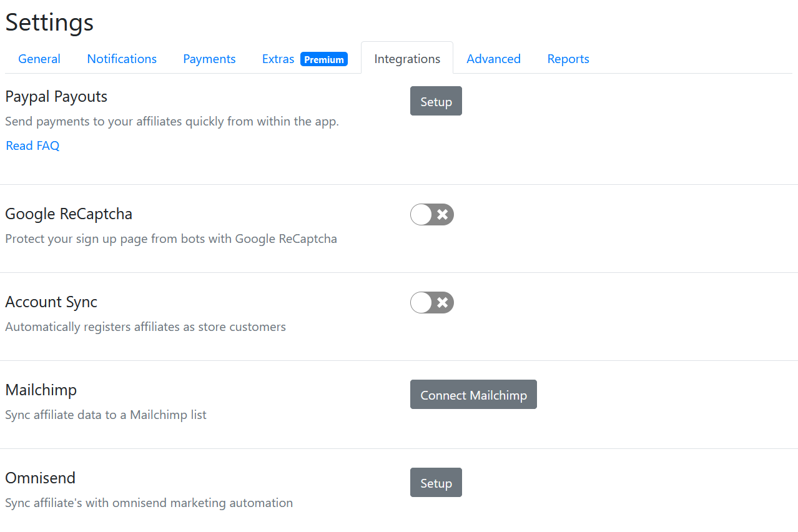Screen dimensions: 798x532
Task: Click the Paypal Payouts section title
Action: [x=56, y=97]
